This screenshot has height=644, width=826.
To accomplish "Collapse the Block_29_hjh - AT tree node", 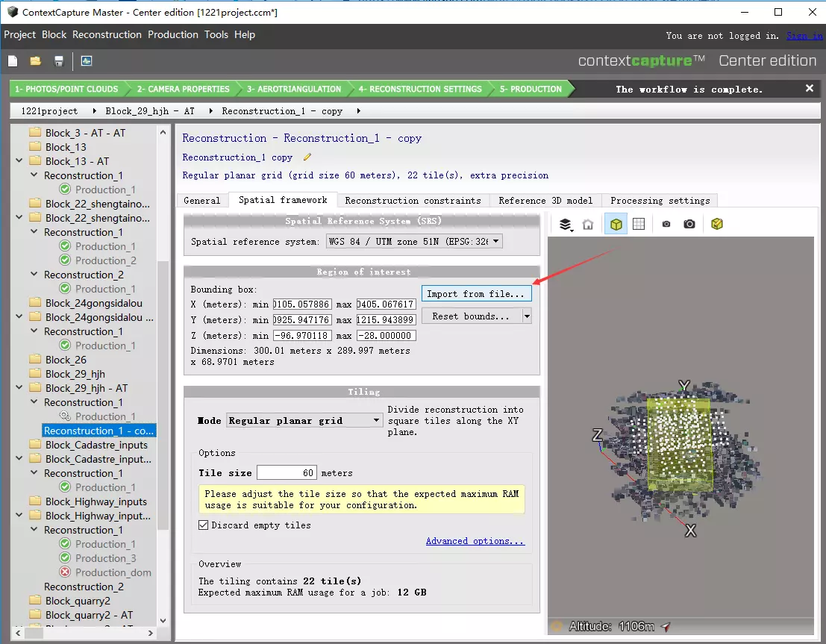I will [19, 388].
